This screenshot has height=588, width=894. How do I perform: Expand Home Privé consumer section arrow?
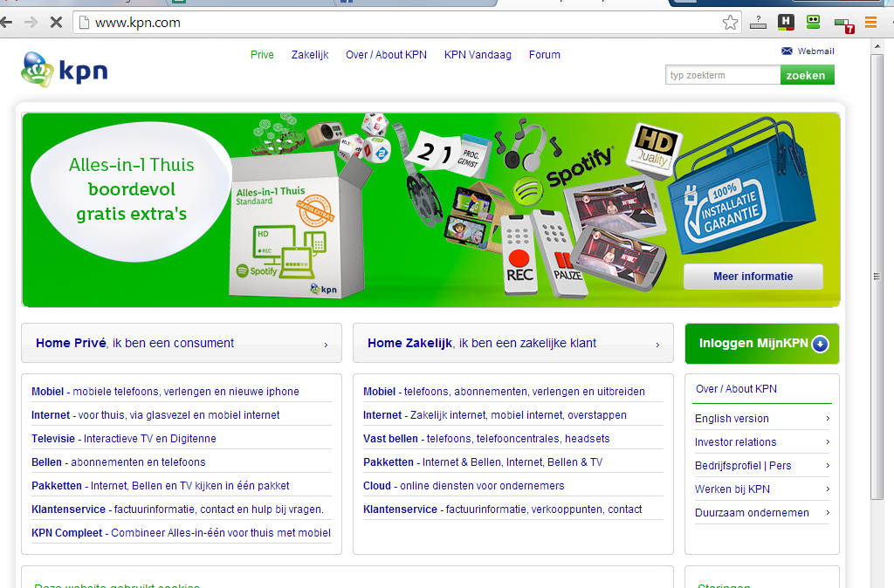click(326, 345)
